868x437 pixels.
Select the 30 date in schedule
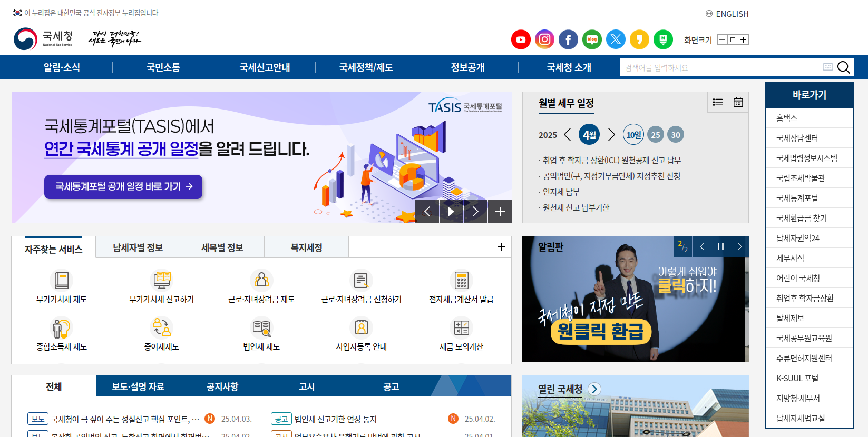(676, 135)
